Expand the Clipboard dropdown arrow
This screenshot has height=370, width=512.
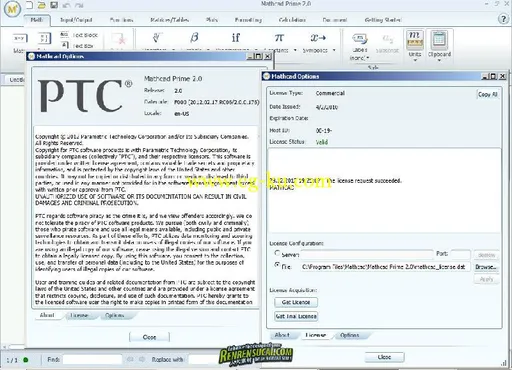439,60
